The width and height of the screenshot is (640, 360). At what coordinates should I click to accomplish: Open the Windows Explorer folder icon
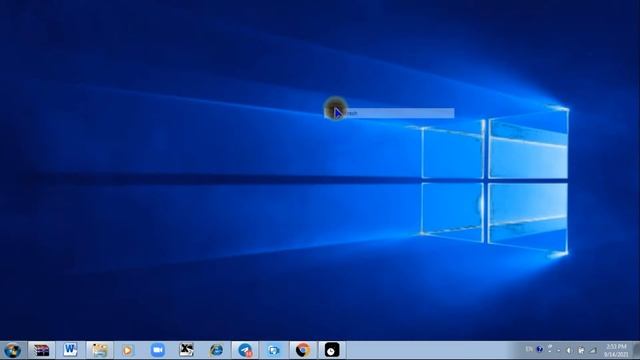click(99, 350)
